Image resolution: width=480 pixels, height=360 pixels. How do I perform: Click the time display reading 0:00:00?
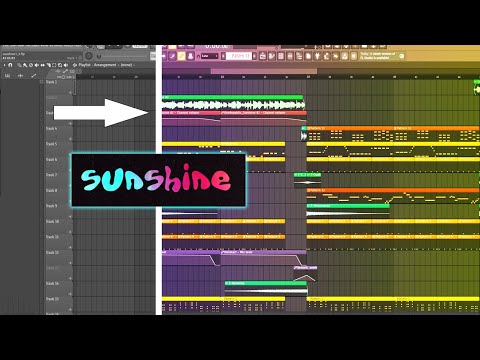[x=216, y=46]
